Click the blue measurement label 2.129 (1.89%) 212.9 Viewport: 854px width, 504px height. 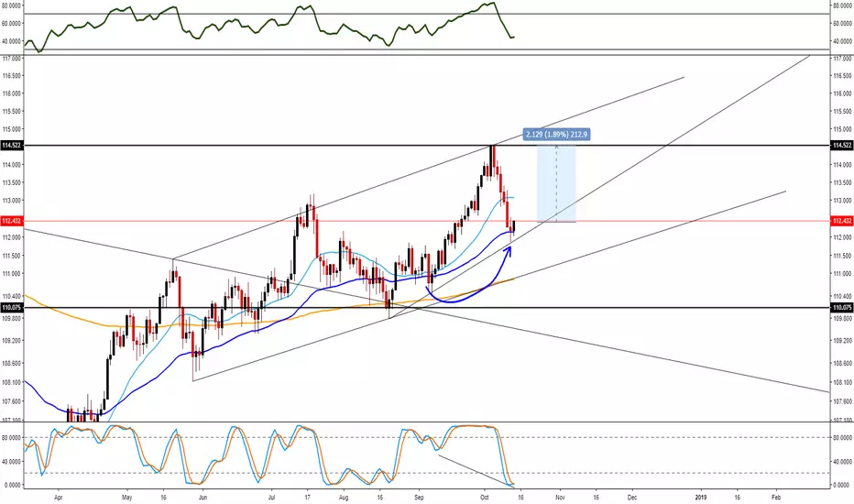tap(556, 134)
